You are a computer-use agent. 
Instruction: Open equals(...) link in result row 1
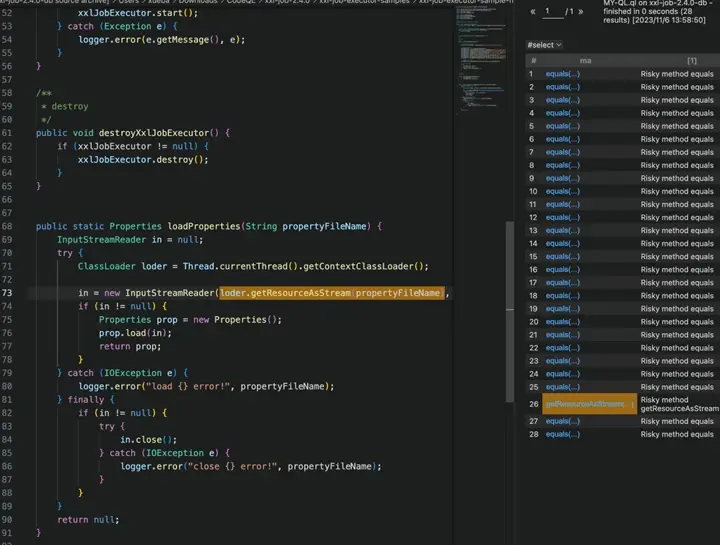[x=562, y=74]
